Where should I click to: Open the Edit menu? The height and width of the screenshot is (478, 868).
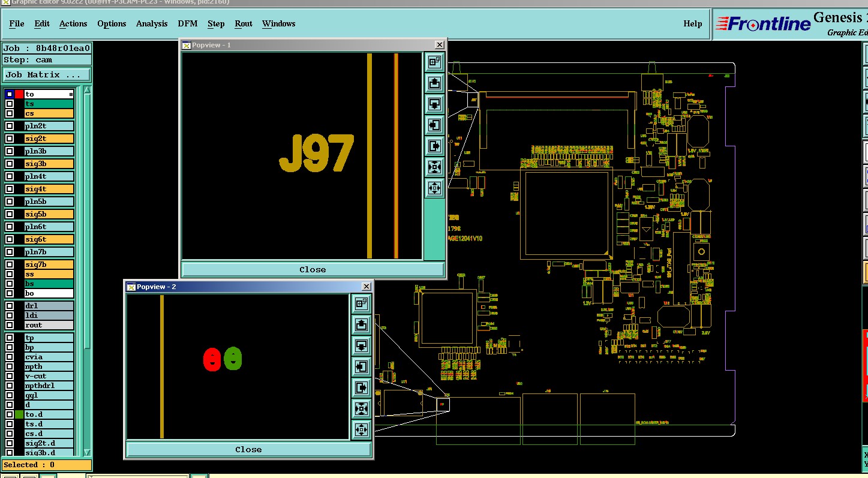click(x=42, y=24)
